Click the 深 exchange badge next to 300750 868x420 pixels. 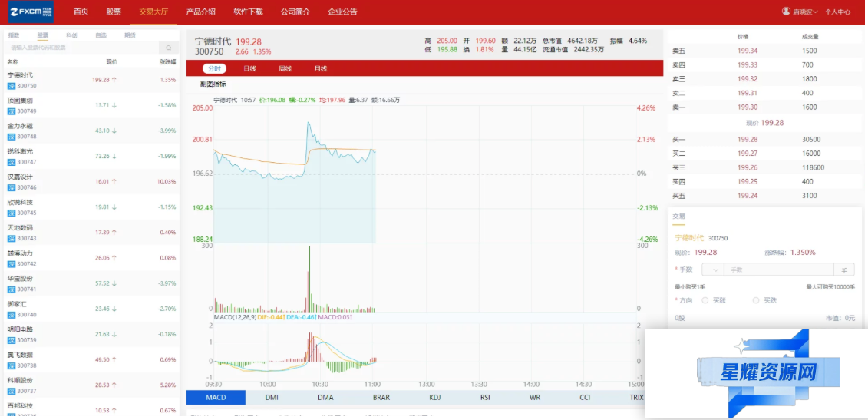(x=11, y=86)
